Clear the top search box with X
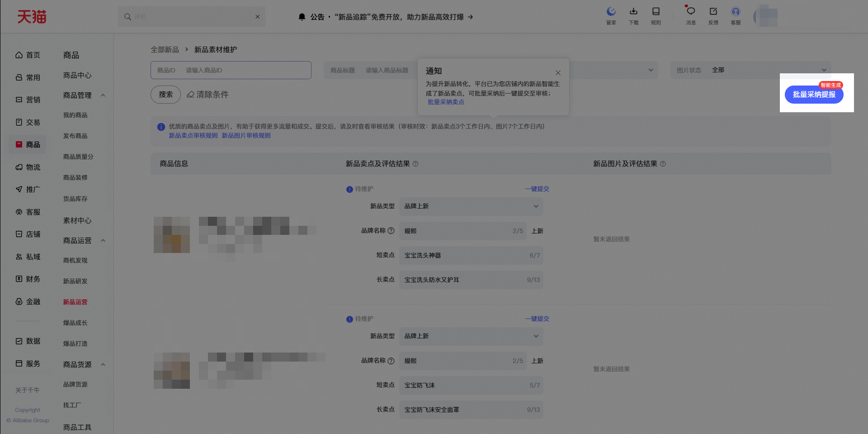This screenshot has width=868, height=434. click(x=257, y=17)
